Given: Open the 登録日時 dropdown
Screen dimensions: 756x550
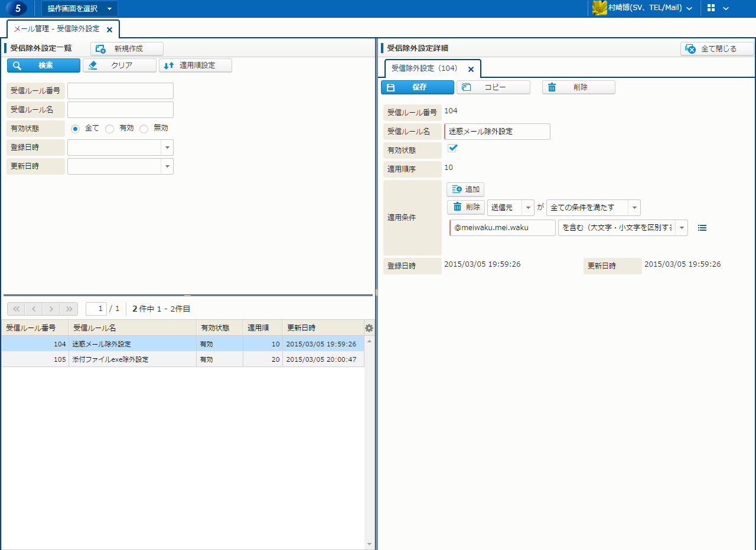Looking at the screenshot, I should click(x=167, y=148).
